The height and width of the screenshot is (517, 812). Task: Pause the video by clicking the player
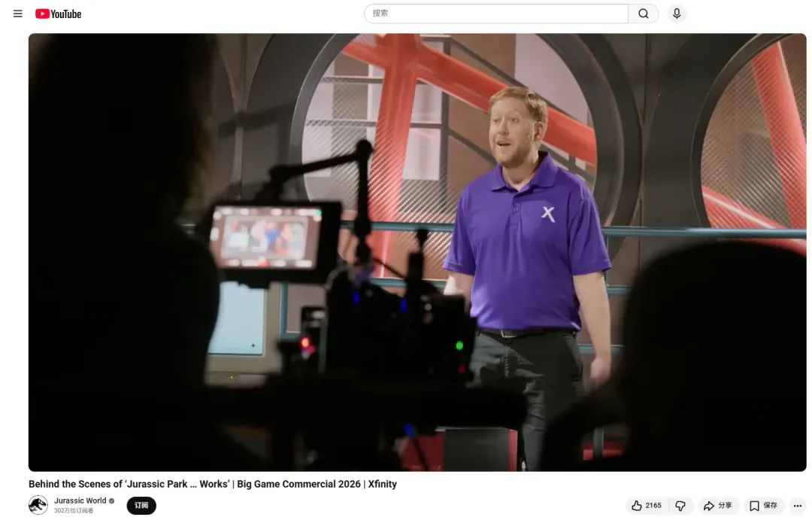pos(417,253)
